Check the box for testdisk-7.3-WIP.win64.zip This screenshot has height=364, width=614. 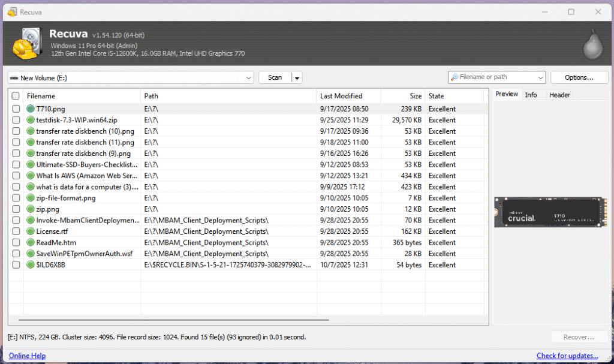(16, 120)
